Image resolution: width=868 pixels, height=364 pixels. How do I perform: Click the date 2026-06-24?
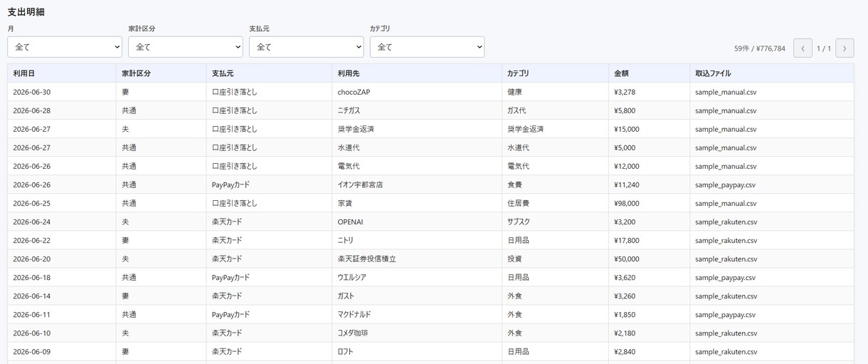click(x=31, y=222)
